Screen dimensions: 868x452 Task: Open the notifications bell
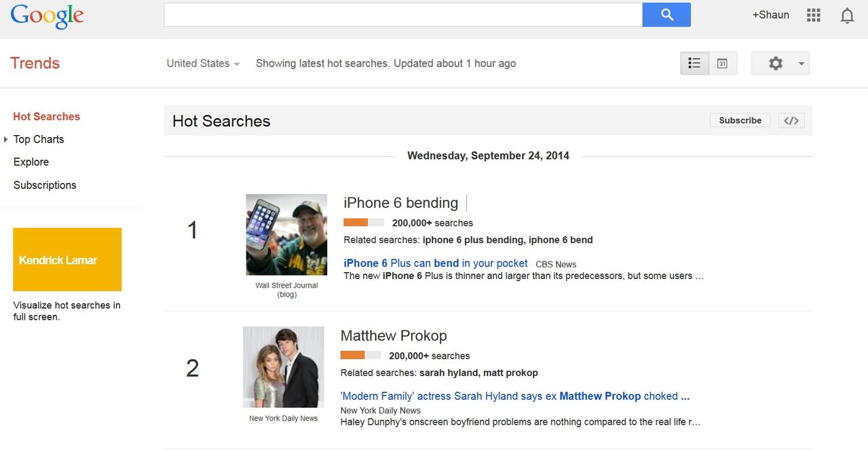[847, 16]
